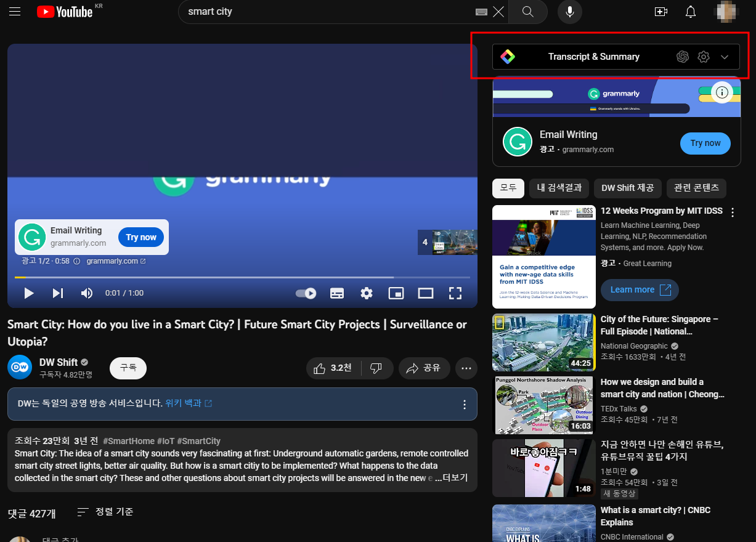
Task: Play the video
Action: tap(28, 293)
